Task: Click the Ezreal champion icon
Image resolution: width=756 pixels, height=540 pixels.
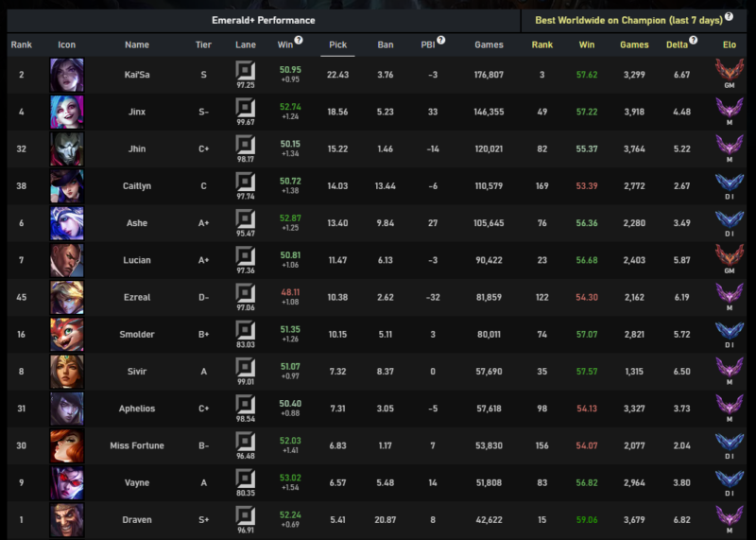Action: point(66,297)
